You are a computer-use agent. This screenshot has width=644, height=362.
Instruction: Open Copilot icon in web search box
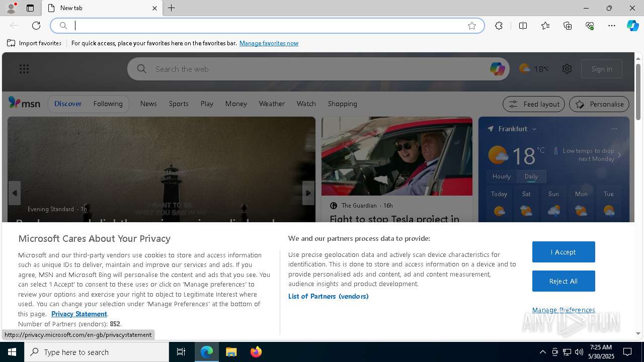497,69
